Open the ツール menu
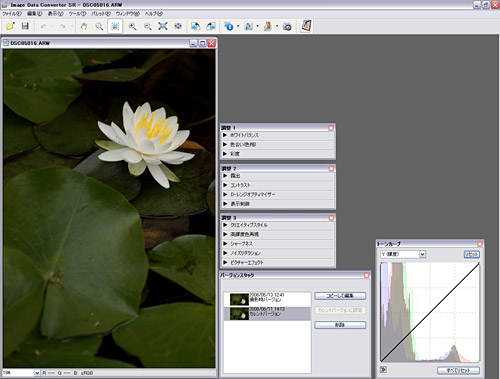Viewport: 500px width, 379px height. [x=77, y=14]
